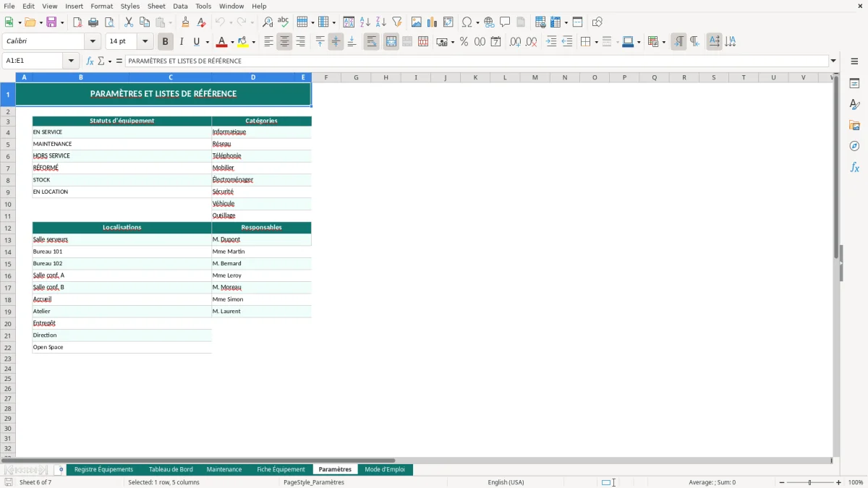The width and height of the screenshot is (868, 488).
Task: Switch to Registre Équipements sheet tab
Action: [103, 469]
